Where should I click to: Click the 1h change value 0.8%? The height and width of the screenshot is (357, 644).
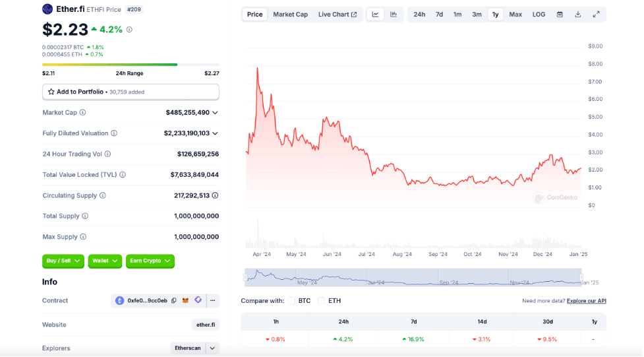275,339
